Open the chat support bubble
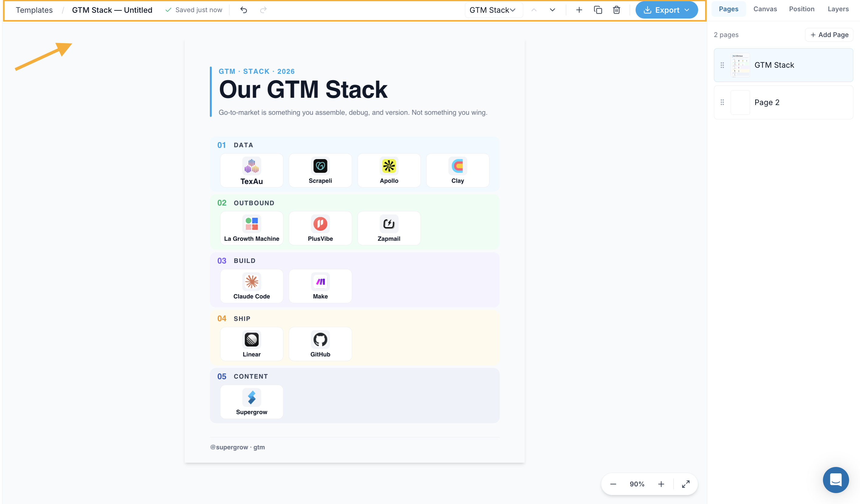This screenshot has width=860, height=504. tap(836, 480)
